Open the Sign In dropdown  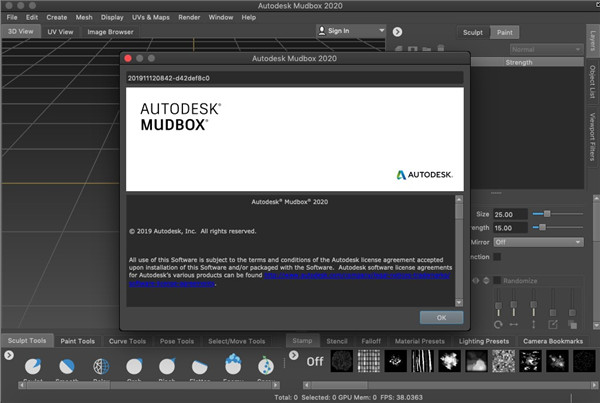click(350, 31)
